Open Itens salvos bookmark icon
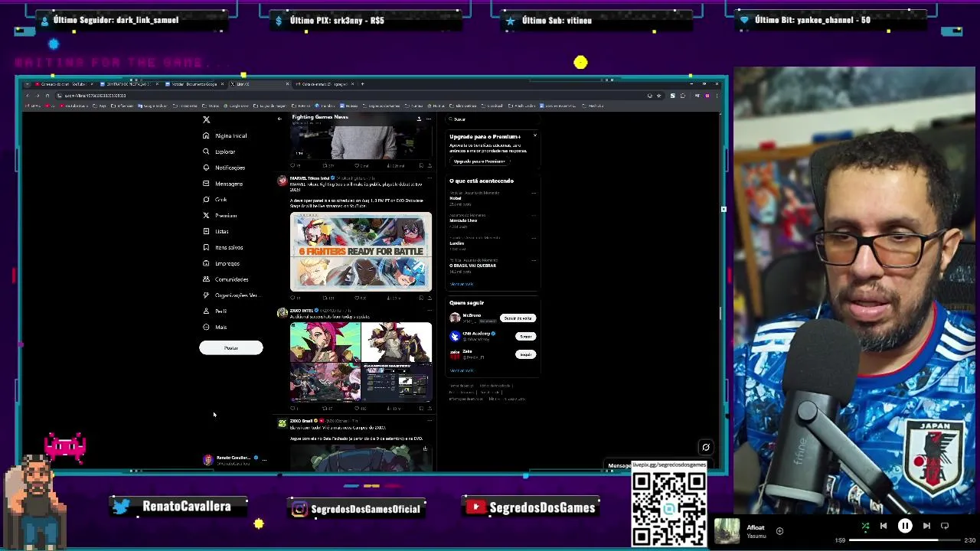Image resolution: width=980 pixels, height=551 pixels. (206, 247)
